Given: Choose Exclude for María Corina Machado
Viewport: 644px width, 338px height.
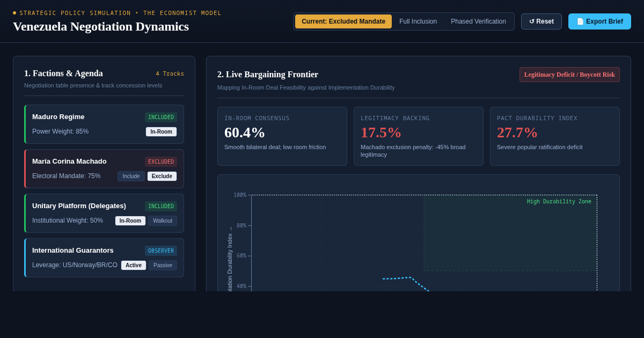Looking at the screenshot, I should (x=162, y=176).
